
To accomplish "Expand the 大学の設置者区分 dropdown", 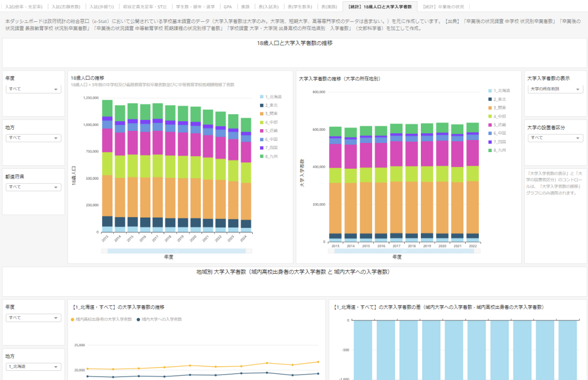I will pos(555,138).
